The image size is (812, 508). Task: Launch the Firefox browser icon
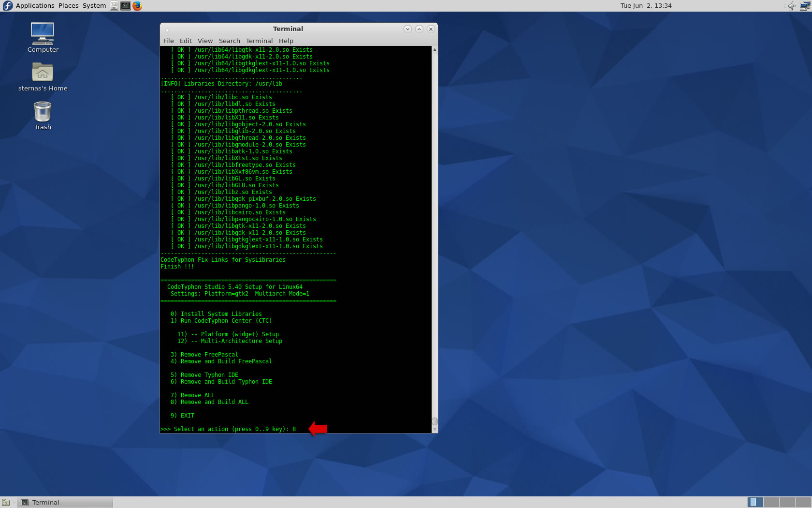(x=137, y=6)
